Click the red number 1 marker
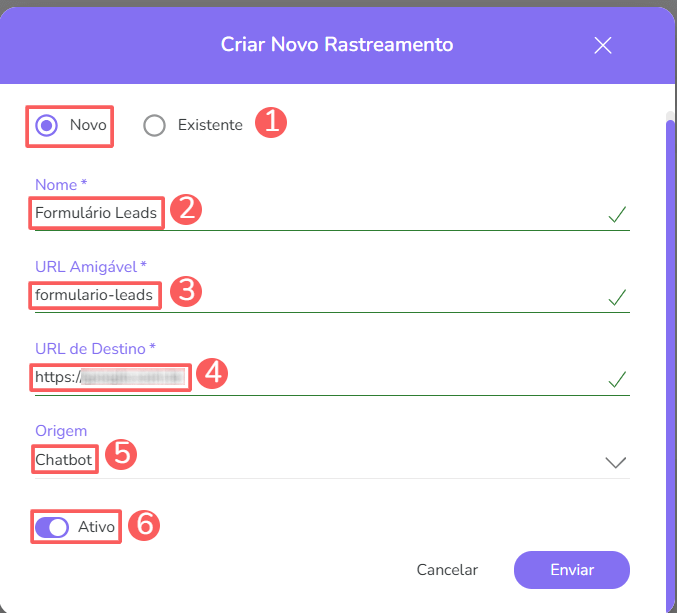677x613 pixels. (271, 124)
